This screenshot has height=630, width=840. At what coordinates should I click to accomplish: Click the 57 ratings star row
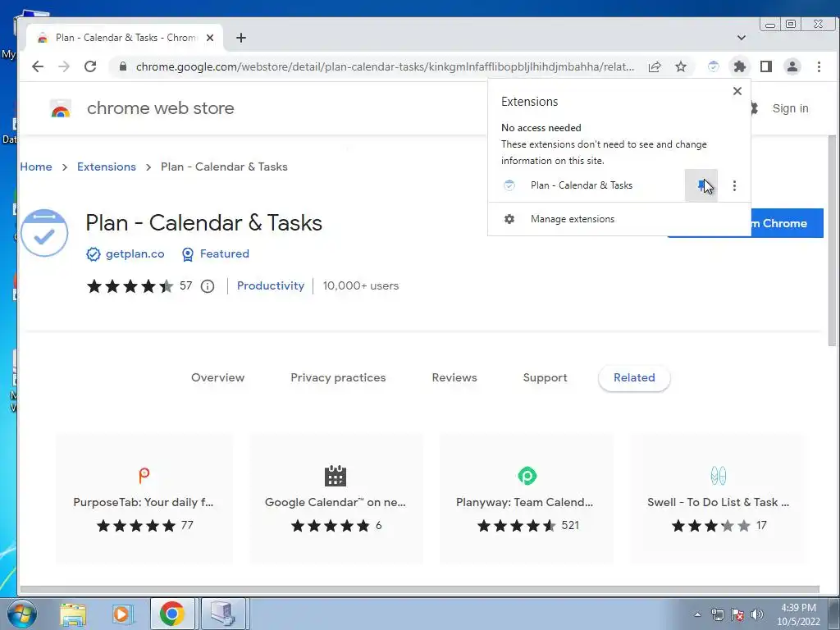[x=139, y=286]
